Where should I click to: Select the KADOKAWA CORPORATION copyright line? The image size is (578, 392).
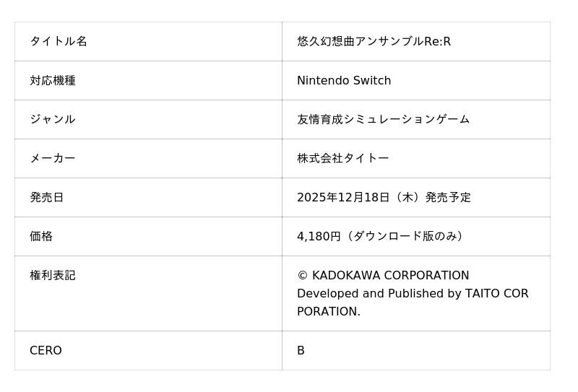383,275
